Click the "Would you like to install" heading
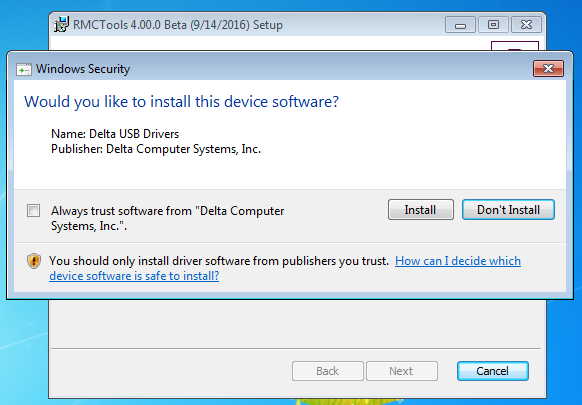 click(x=182, y=102)
